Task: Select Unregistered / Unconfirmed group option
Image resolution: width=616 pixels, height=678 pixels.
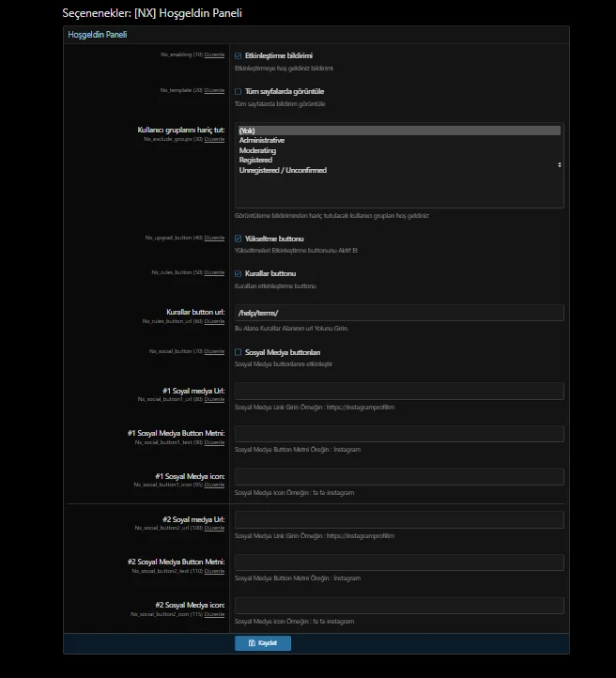Action: (282, 170)
